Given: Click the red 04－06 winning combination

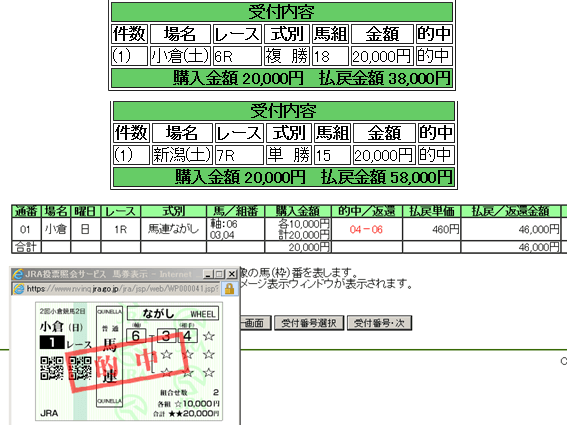Looking at the screenshot, I should (366, 229).
